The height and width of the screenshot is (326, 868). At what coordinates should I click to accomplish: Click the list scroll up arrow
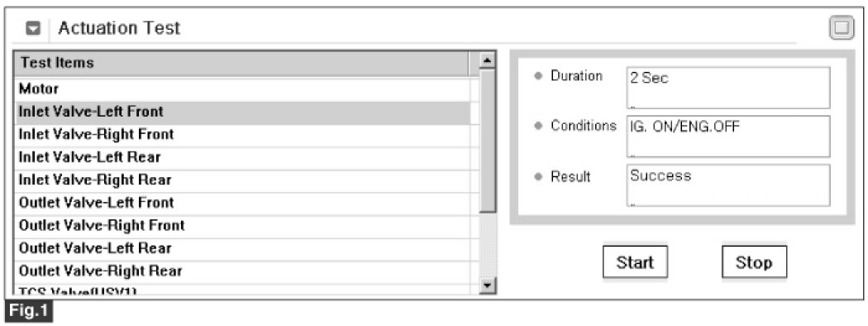(x=487, y=60)
